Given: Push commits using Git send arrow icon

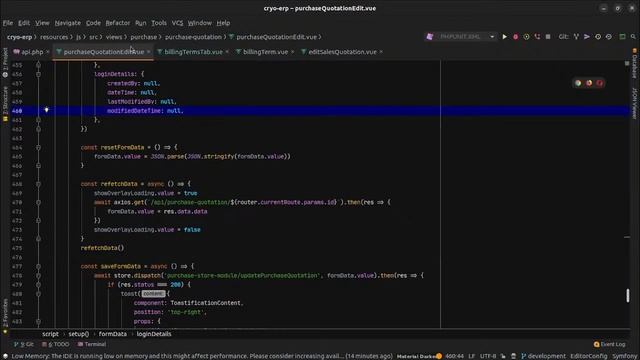Looking at the screenshot, I should 587,37.
